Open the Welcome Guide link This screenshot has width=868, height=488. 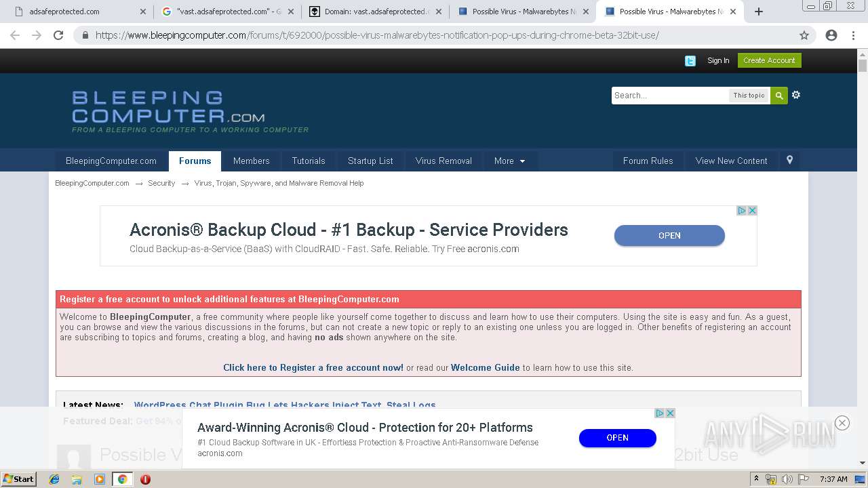[x=486, y=367]
